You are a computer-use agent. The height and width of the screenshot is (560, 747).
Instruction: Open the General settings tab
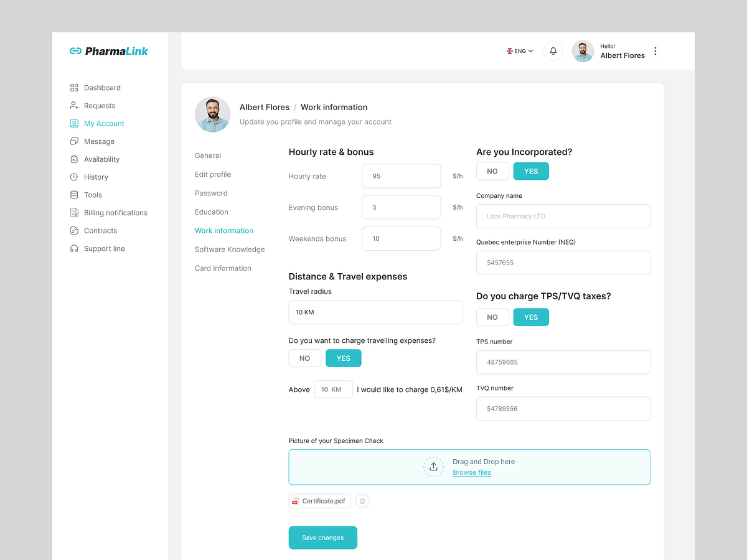pos(208,156)
